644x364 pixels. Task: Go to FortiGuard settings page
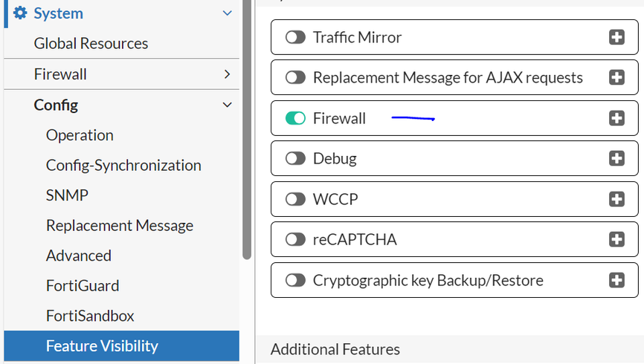pyautogui.click(x=83, y=286)
